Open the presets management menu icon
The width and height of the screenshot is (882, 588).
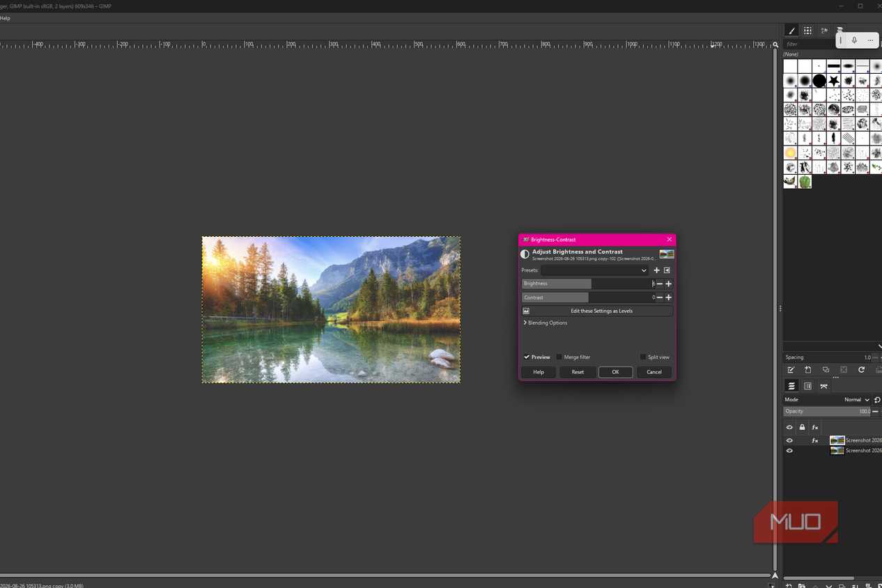[x=667, y=270]
